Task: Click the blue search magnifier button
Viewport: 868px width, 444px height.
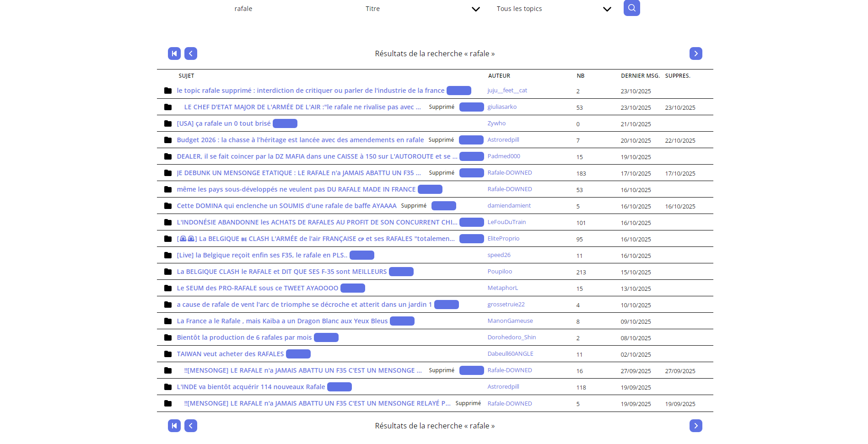Action: click(x=631, y=8)
